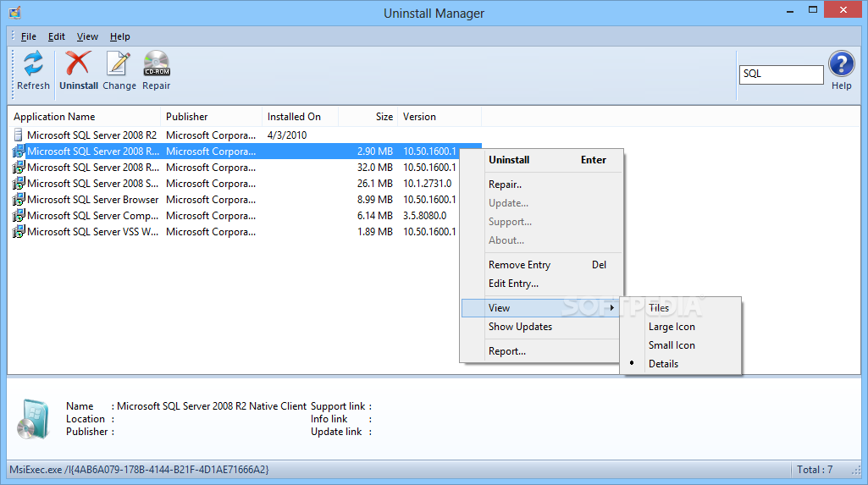This screenshot has height=485, width=868.
Task: Click Show Updates in the context menu
Action: click(x=541, y=326)
